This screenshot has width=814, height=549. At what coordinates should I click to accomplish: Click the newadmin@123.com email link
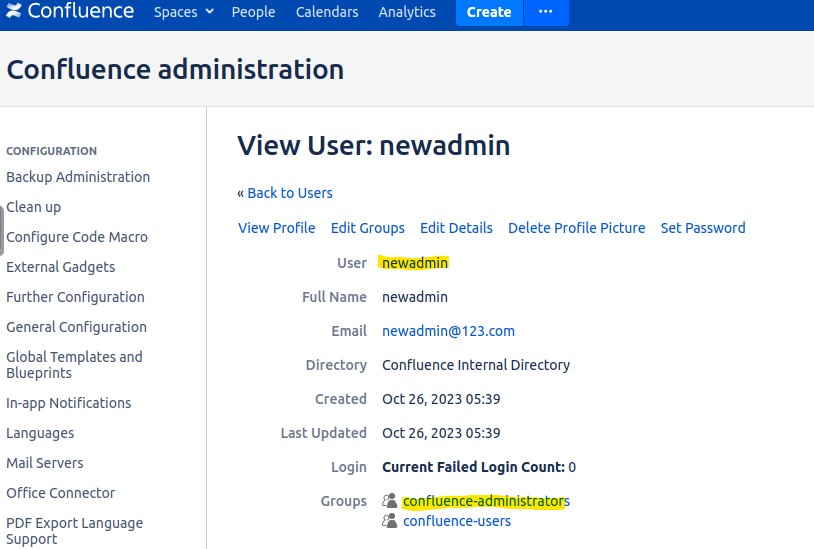click(449, 331)
